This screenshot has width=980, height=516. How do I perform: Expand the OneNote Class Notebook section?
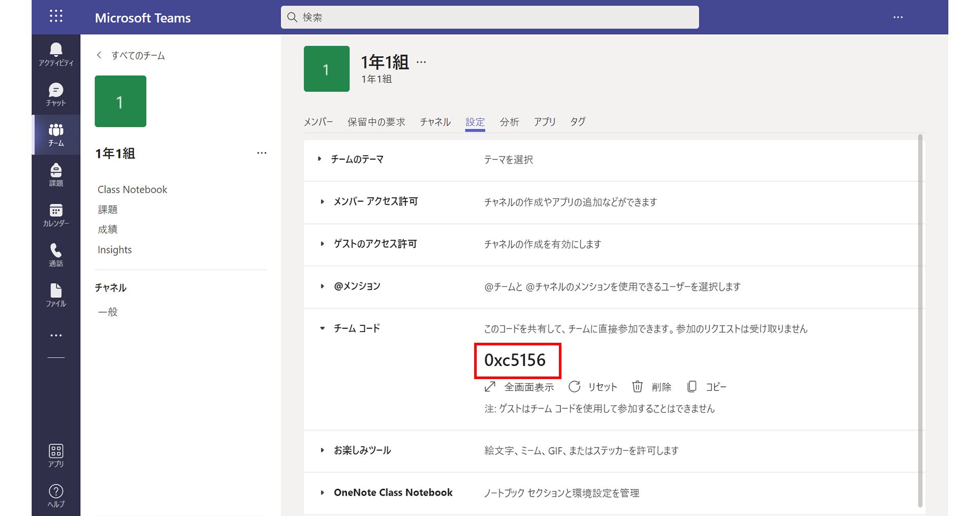click(322, 492)
